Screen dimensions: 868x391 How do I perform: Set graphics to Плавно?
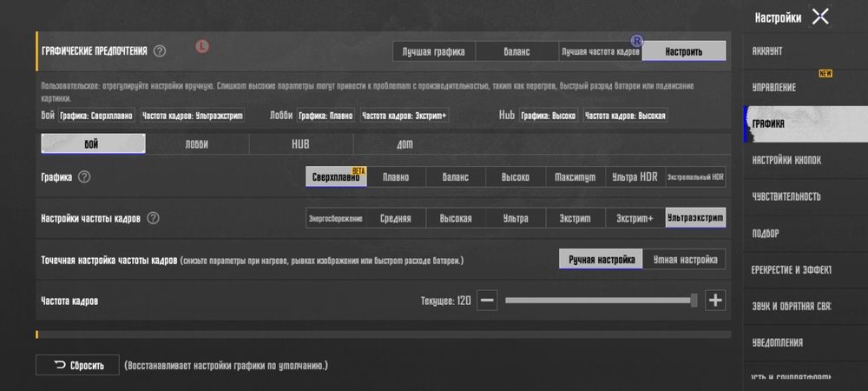click(396, 177)
